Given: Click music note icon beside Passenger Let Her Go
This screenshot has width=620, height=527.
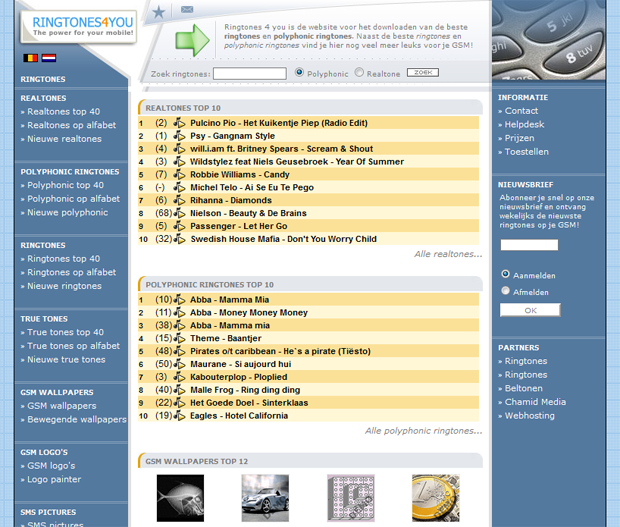Looking at the screenshot, I should click(x=179, y=226).
